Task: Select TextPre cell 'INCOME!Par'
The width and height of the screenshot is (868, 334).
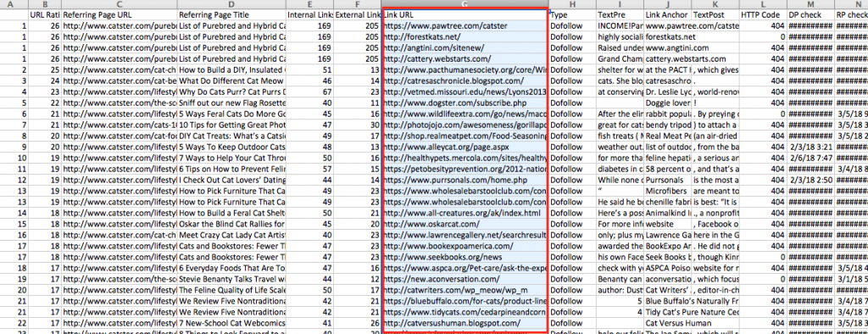Action: (620, 25)
